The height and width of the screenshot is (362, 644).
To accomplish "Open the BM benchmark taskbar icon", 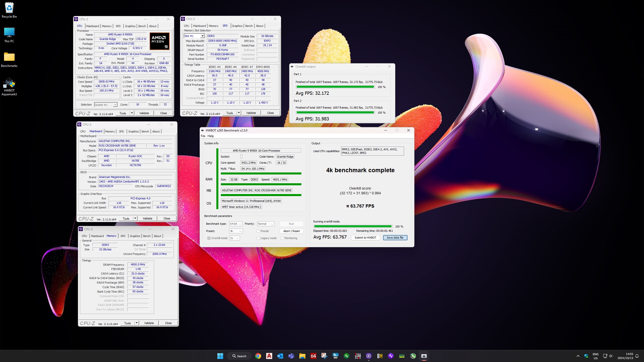I will click(x=380, y=356).
